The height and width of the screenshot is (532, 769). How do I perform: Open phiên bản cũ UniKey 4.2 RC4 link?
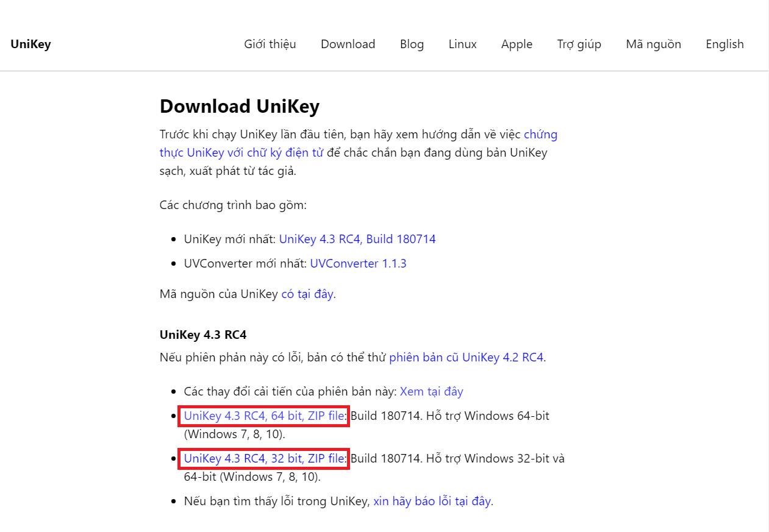click(x=466, y=357)
